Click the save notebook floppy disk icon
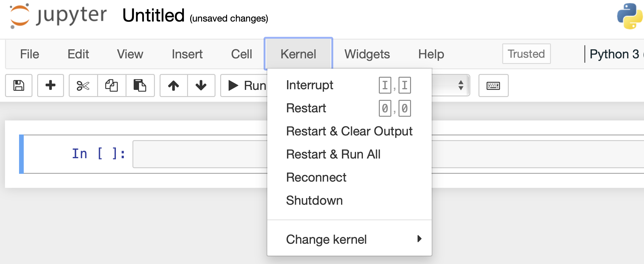The image size is (644, 264). pos(19,86)
